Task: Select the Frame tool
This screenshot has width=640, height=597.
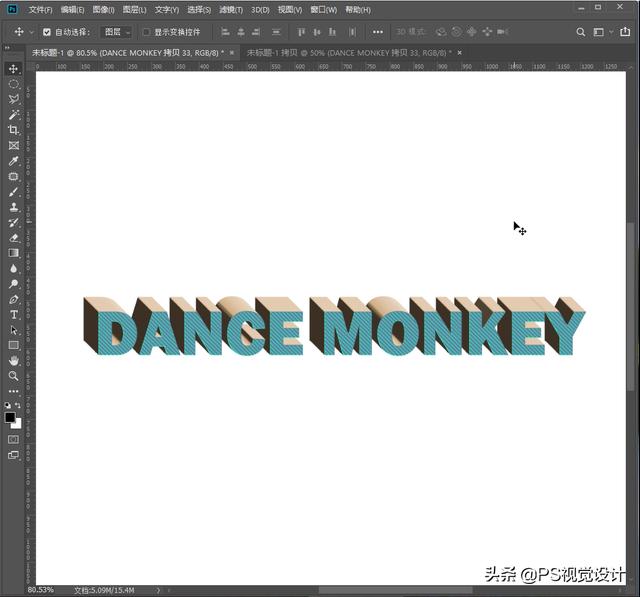Action: click(x=13, y=146)
